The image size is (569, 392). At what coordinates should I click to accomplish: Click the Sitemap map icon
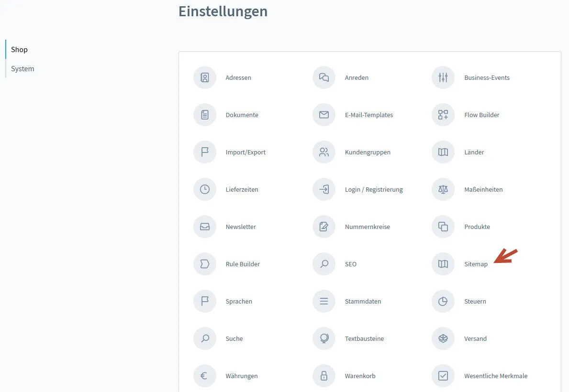(x=443, y=264)
